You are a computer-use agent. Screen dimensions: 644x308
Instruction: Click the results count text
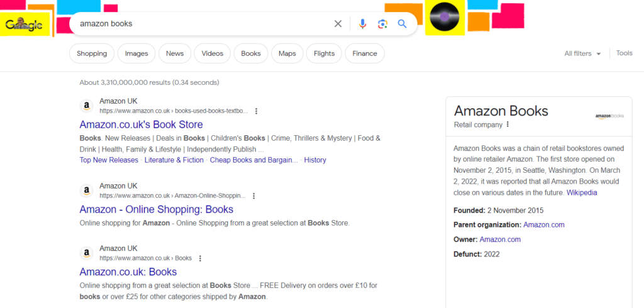pyautogui.click(x=150, y=82)
